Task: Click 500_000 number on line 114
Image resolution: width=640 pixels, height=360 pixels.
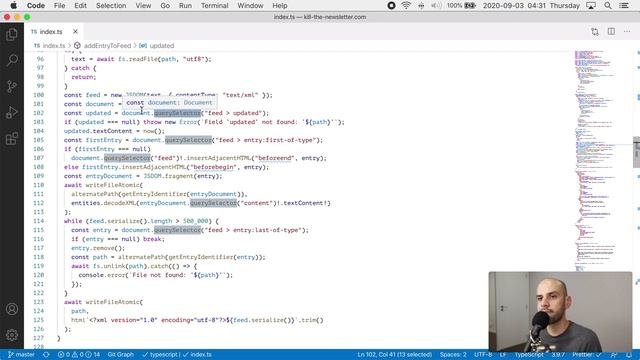Action: click(x=196, y=221)
